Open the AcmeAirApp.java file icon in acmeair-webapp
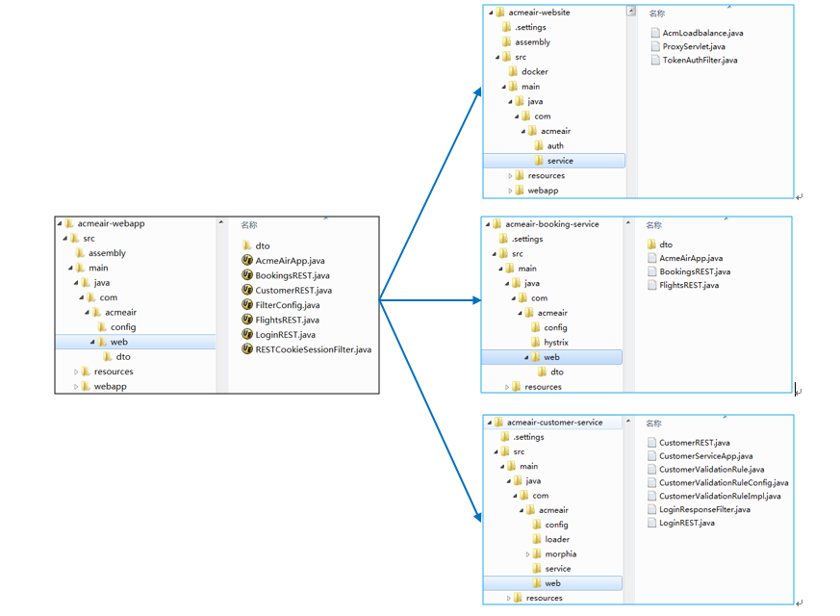This screenshot has height=616, width=840. pyautogui.click(x=247, y=261)
